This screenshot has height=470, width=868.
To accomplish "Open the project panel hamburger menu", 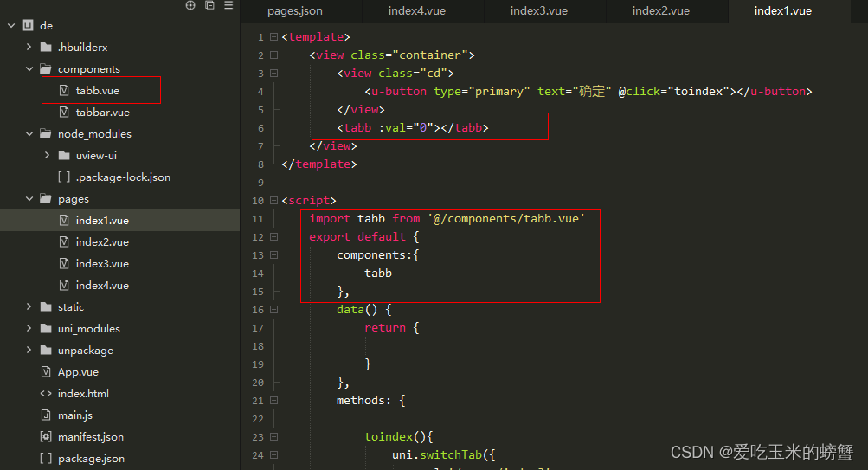I will [228, 5].
